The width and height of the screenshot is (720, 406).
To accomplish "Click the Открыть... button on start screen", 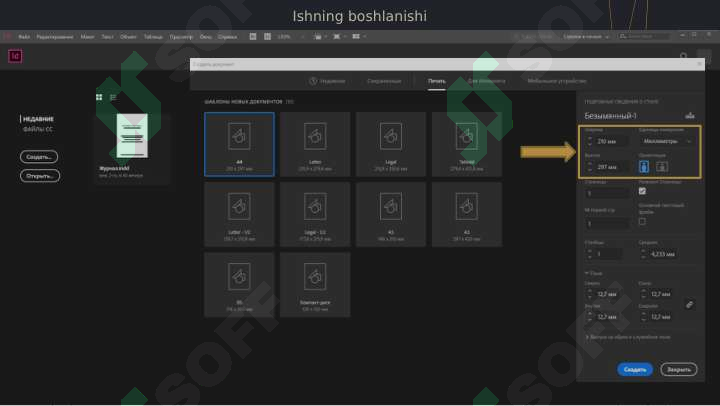I will 39,176.
